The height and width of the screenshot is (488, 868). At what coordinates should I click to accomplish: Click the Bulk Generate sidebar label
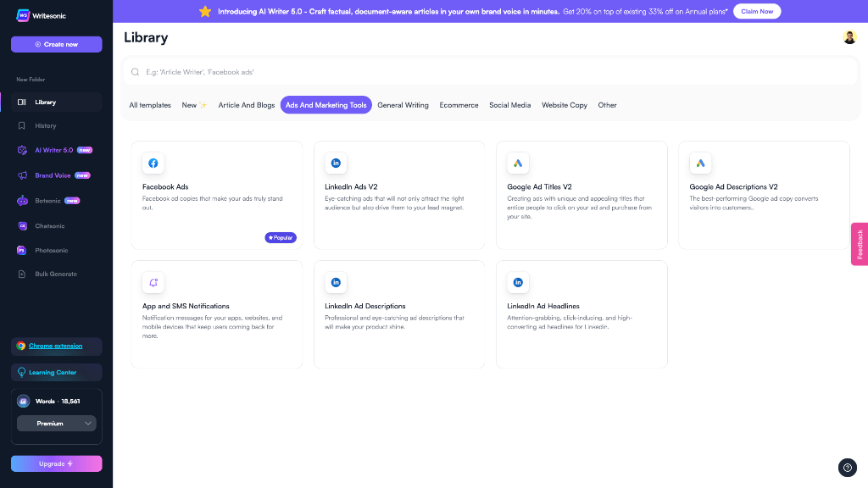coord(56,274)
